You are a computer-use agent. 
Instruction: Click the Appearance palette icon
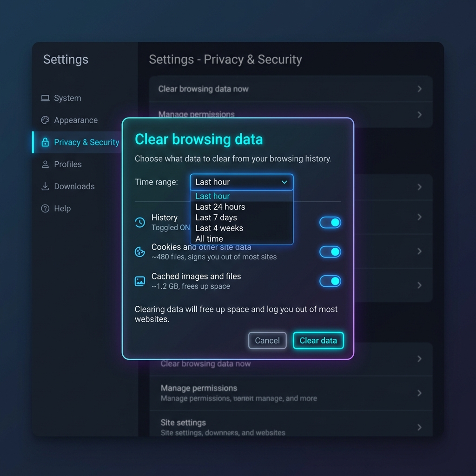(x=45, y=120)
